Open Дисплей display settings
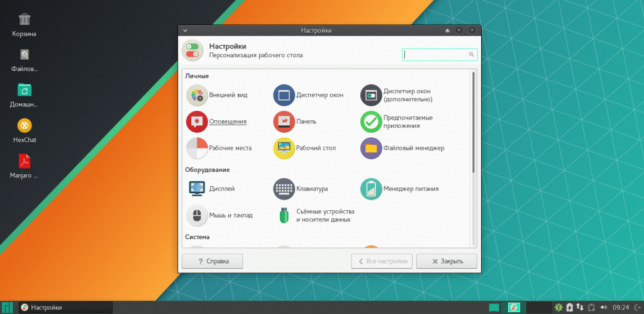Image resolution: width=644 pixels, height=314 pixels. click(211, 189)
